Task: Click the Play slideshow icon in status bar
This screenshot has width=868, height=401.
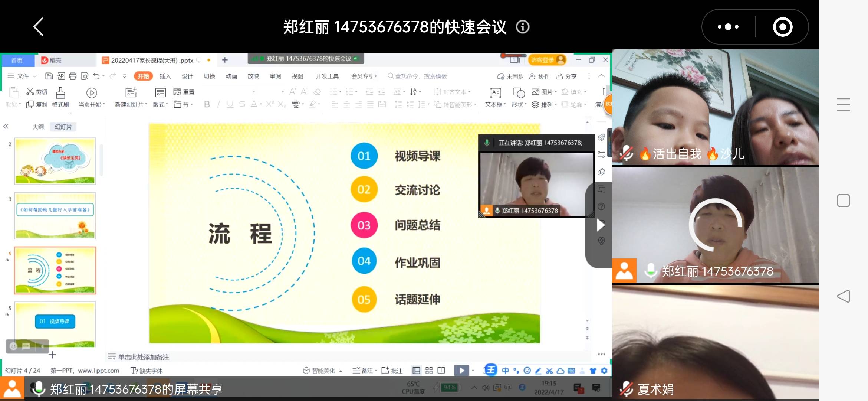Action: (461, 370)
